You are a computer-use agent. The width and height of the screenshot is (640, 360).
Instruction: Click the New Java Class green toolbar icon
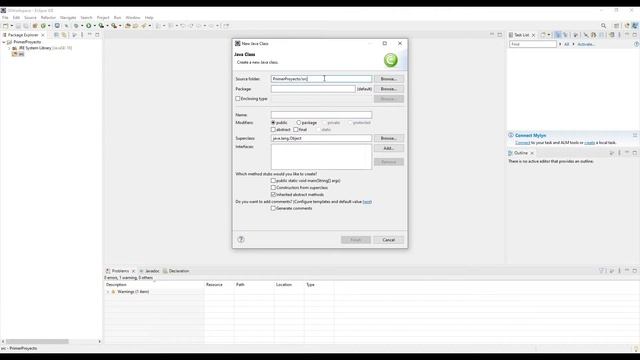[x=43, y=26]
